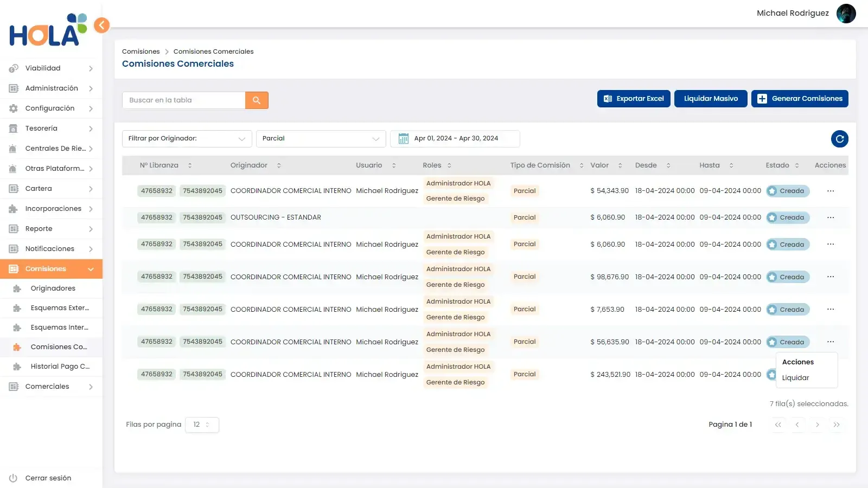Viewport: 868px width, 488px height.
Task: Open actions dots for the $ 7,653.90 row
Action: 830,309
